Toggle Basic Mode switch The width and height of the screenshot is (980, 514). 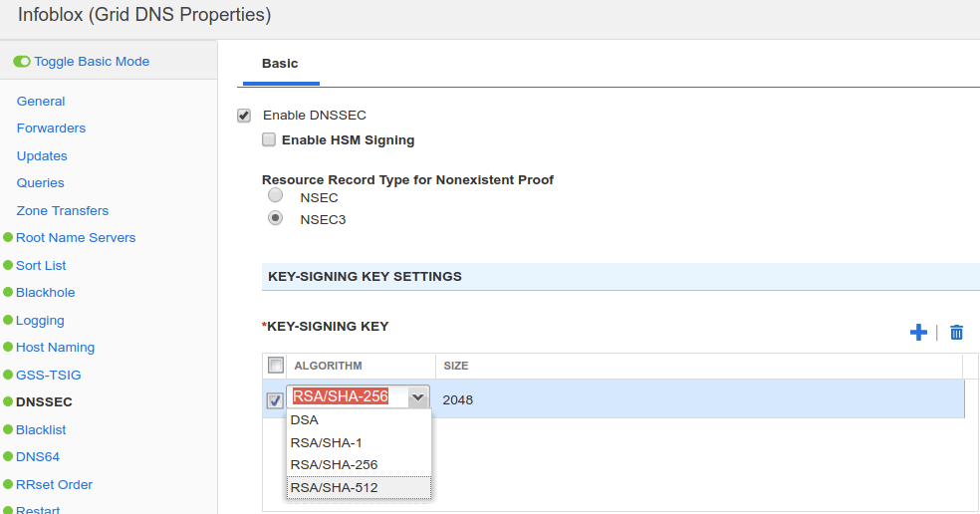click(22, 62)
